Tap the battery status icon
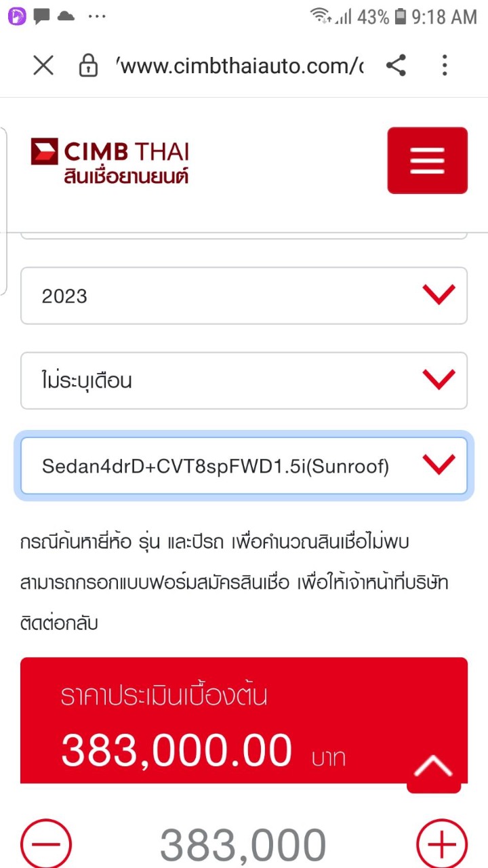Image resolution: width=488 pixels, height=868 pixels. click(401, 16)
